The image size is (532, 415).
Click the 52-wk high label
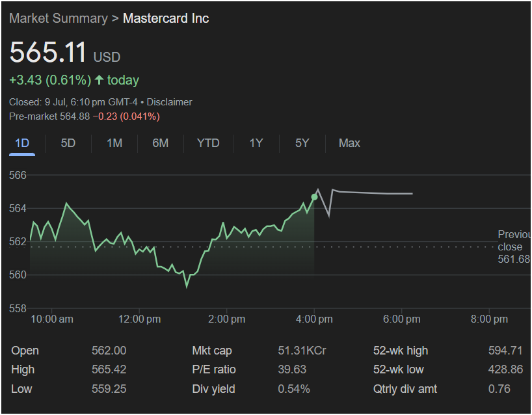pyautogui.click(x=401, y=351)
